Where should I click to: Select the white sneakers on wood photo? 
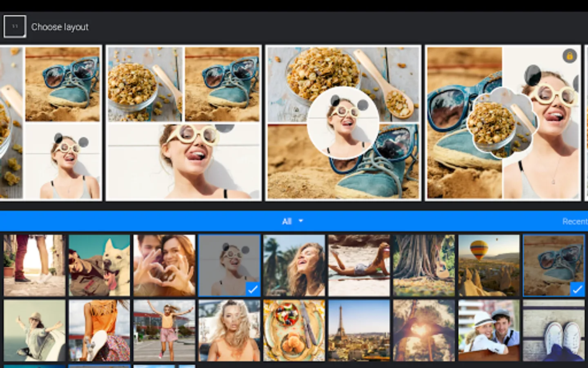(x=554, y=330)
